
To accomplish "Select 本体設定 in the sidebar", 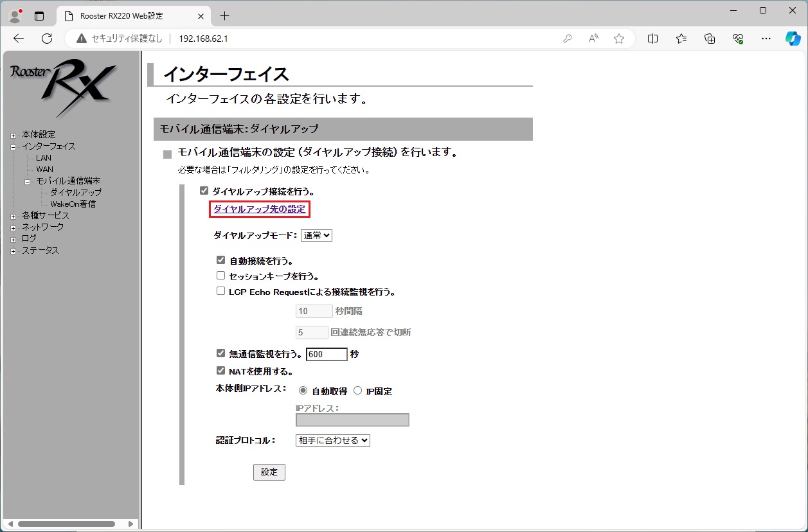I will (39, 134).
